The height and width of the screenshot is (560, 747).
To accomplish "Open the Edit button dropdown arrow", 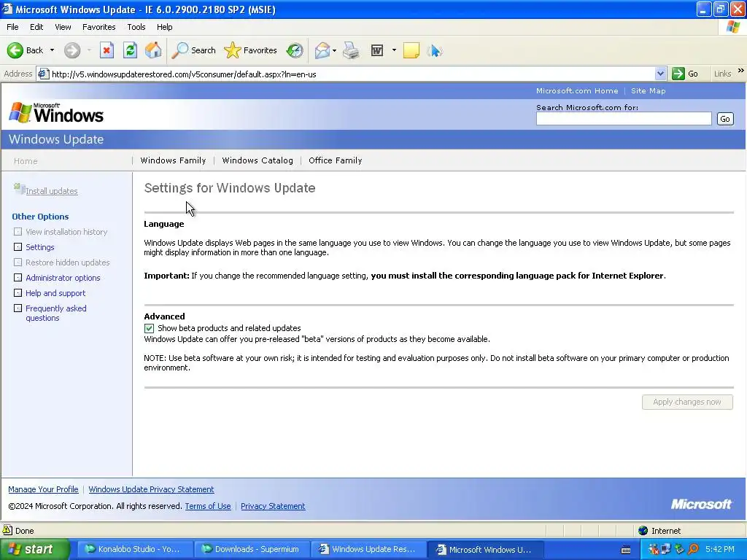I will point(394,50).
